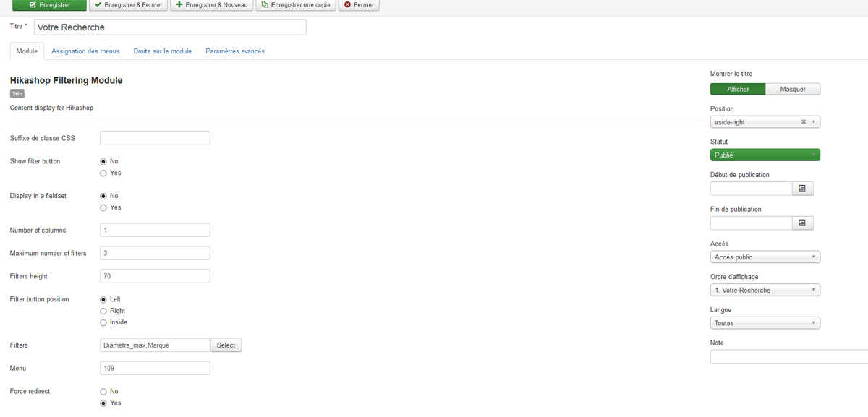The height and width of the screenshot is (417, 868).
Task: Choose Left for Filter button position
Action: pos(103,299)
